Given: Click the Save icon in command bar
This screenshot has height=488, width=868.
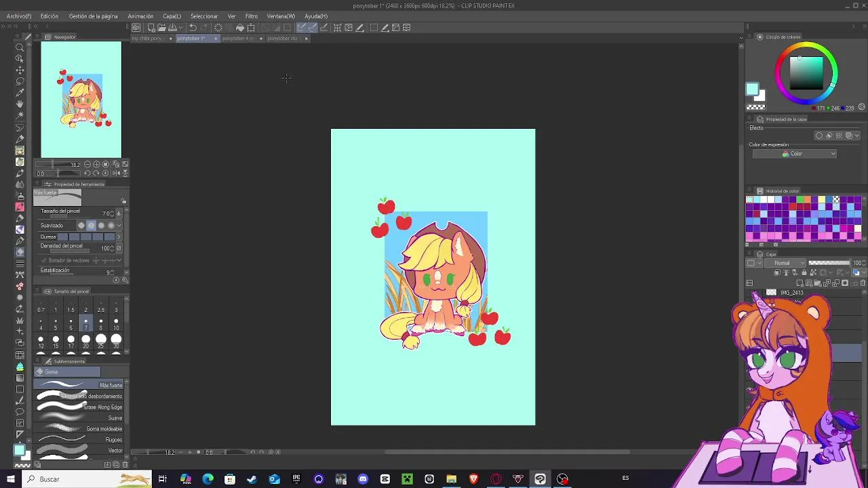Looking at the screenshot, I should [172, 28].
